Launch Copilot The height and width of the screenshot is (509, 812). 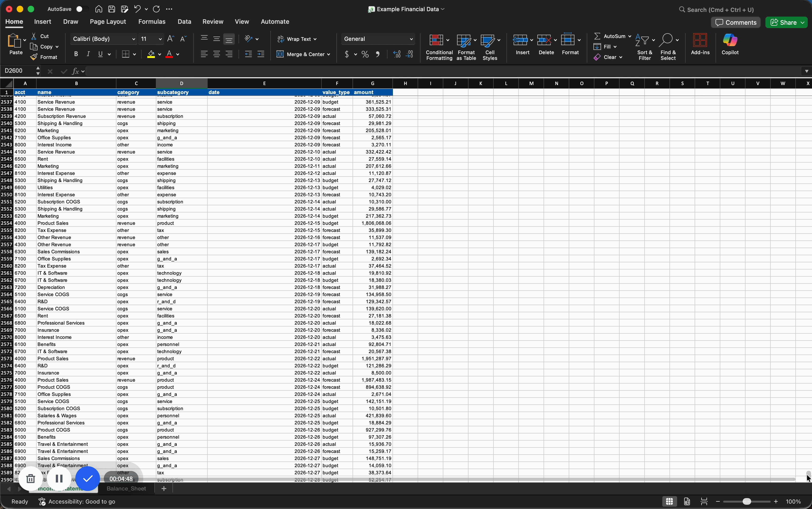(730, 44)
